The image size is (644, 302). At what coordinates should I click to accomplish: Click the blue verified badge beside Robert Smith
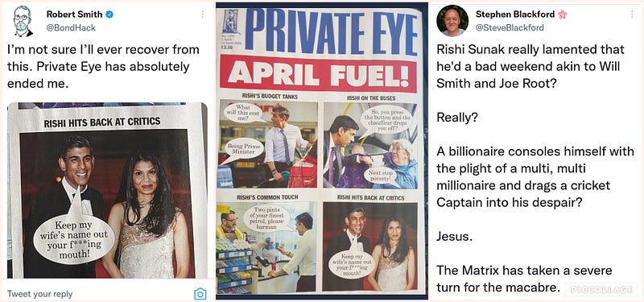point(109,14)
